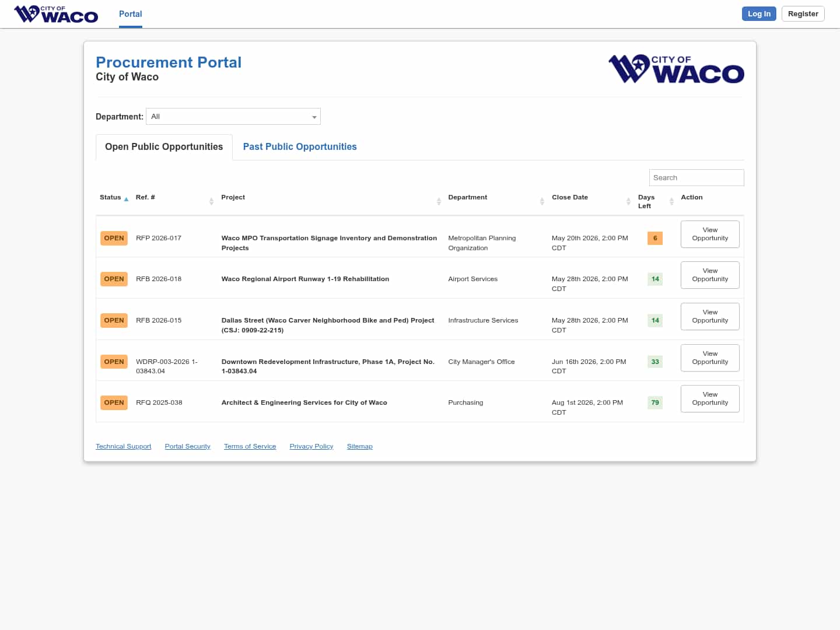The height and width of the screenshot is (630, 840).
Task: Open Privacy Policy link
Action: [x=311, y=446]
